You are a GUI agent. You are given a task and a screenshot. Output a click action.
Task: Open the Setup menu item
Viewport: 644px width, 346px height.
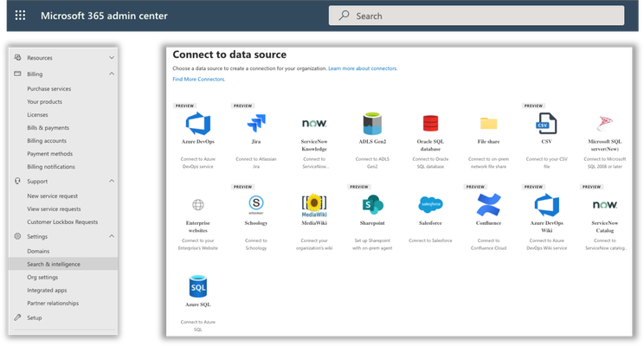34,317
